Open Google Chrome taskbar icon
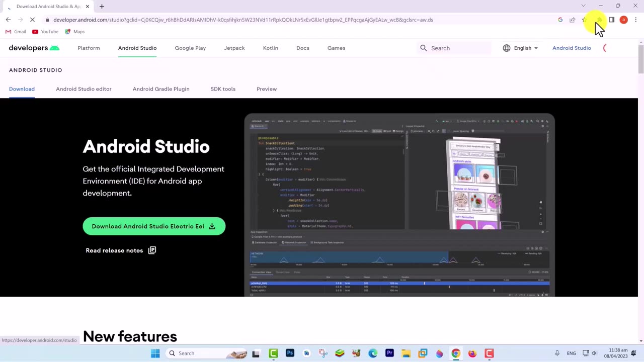The image size is (644, 362). pos(455,353)
